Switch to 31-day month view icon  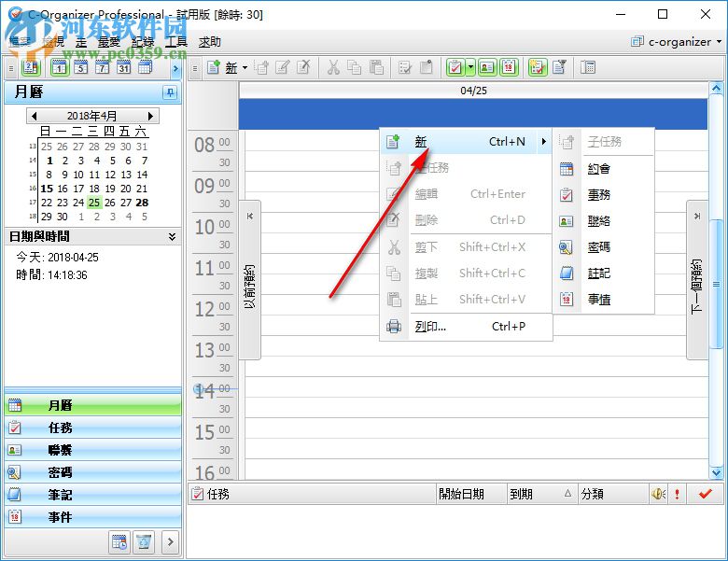tap(123, 68)
